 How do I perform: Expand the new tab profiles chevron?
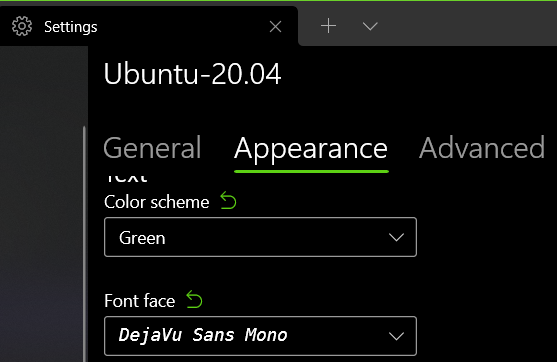pyautogui.click(x=370, y=26)
